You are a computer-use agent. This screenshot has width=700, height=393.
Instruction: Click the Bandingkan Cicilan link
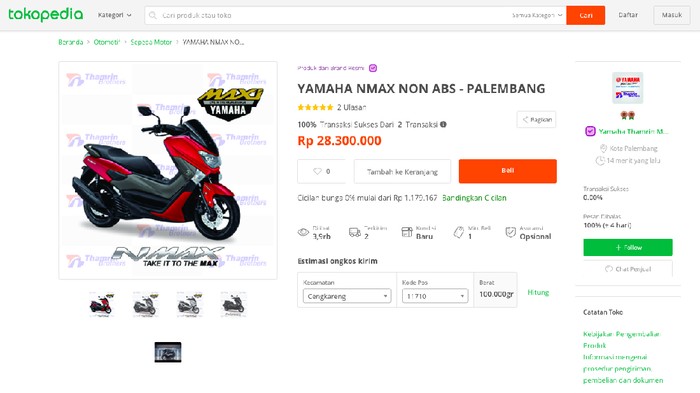point(474,198)
